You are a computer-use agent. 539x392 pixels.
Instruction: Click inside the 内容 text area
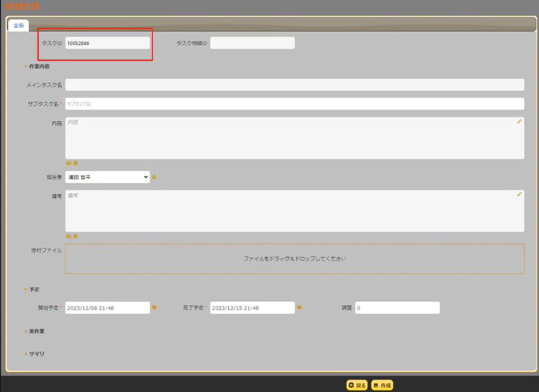[294, 138]
